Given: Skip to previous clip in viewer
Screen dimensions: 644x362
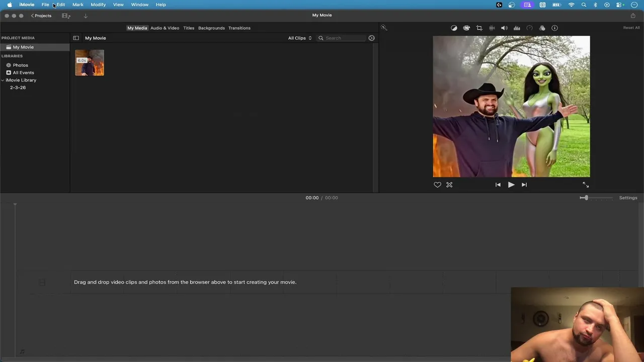Looking at the screenshot, I should 498,185.
